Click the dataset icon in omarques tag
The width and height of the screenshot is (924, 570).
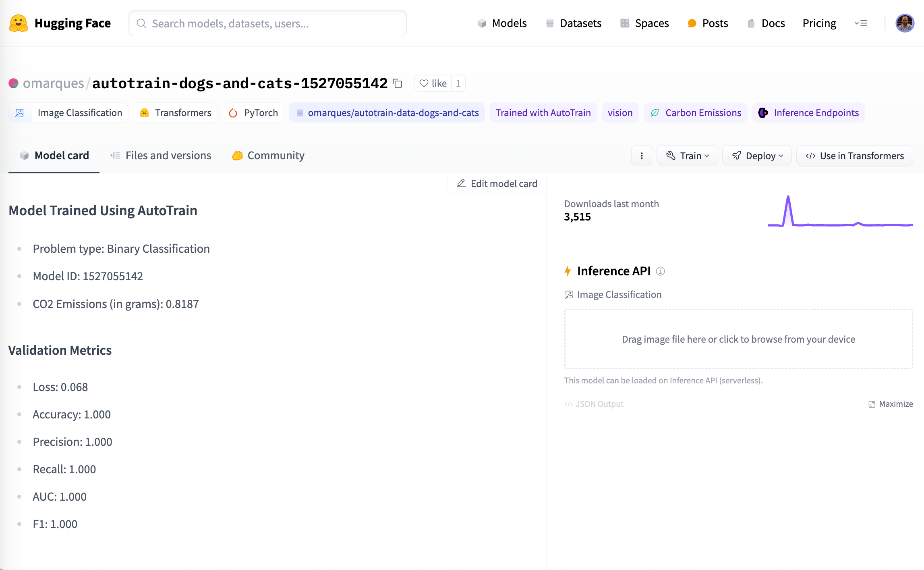pos(300,113)
